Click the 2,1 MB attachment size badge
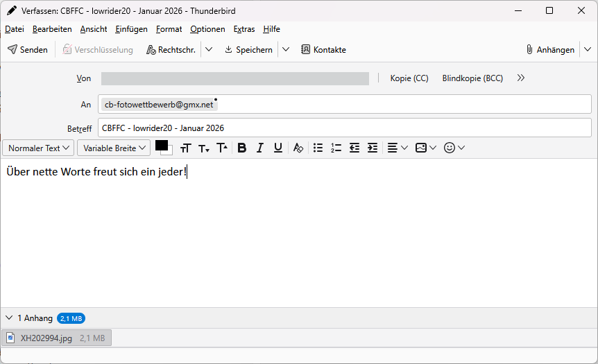Screen dimensions: 598x364 tap(71, 318)
